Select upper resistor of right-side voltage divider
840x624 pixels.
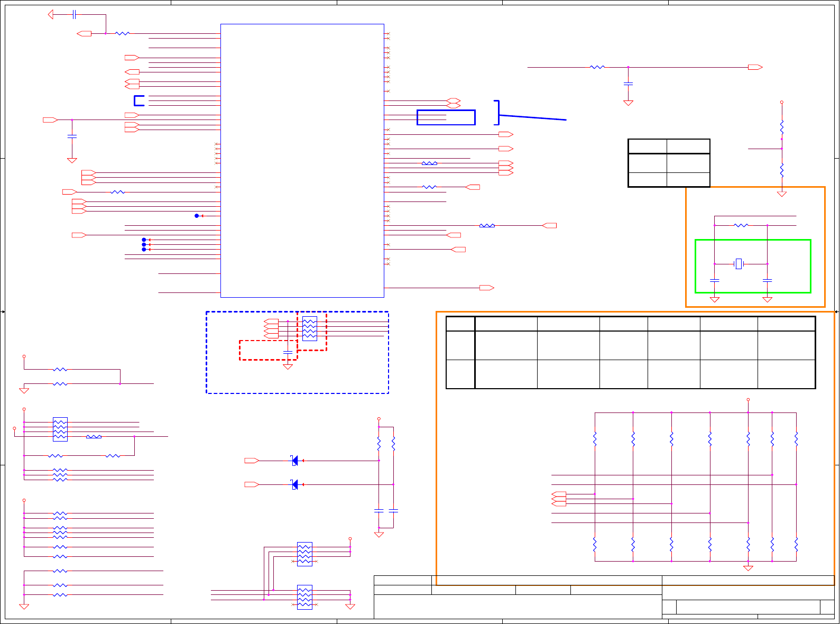point(782,127)
